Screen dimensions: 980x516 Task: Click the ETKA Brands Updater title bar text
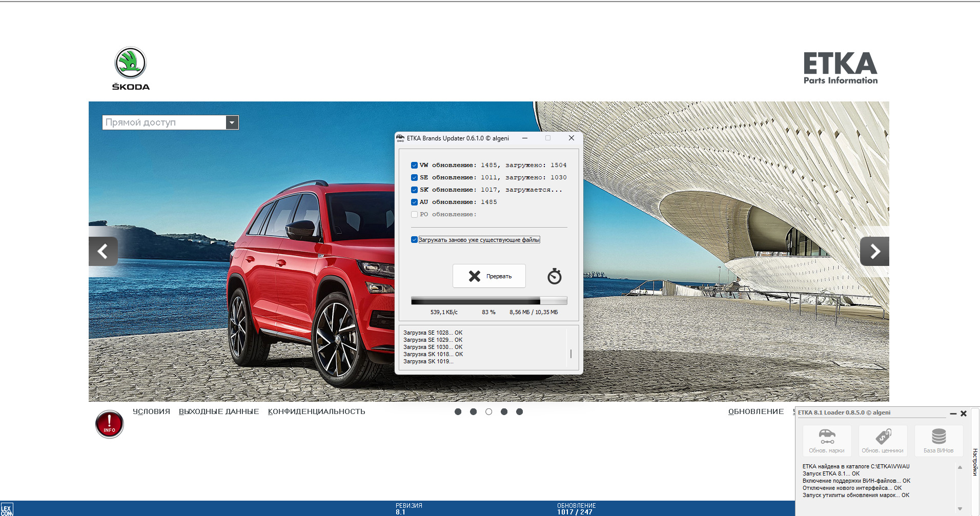pyautogui.click(x=458, y=138)
